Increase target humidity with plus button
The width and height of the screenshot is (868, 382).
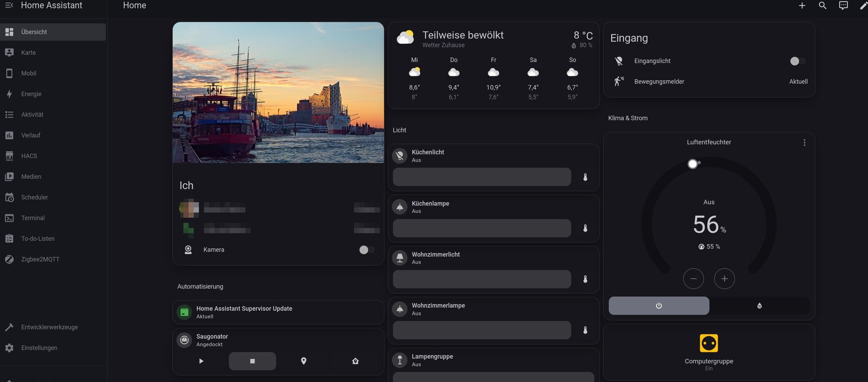(x=724, y=279)
